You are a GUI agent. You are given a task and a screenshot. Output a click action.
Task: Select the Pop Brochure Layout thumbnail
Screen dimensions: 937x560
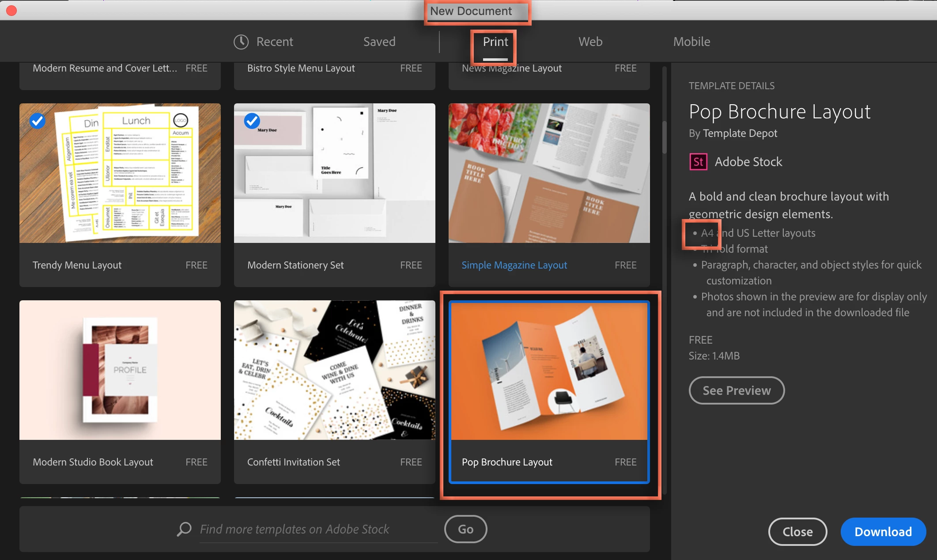[x=549, y=371]
